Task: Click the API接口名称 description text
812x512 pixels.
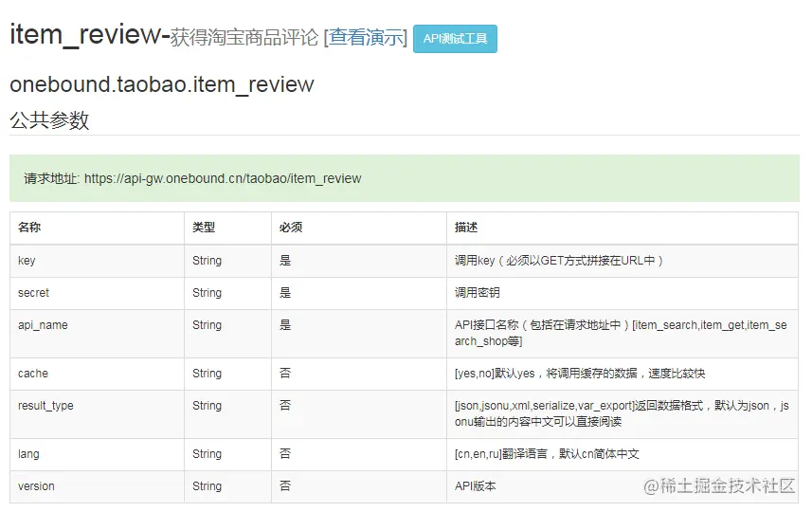Action: point(621,333)
